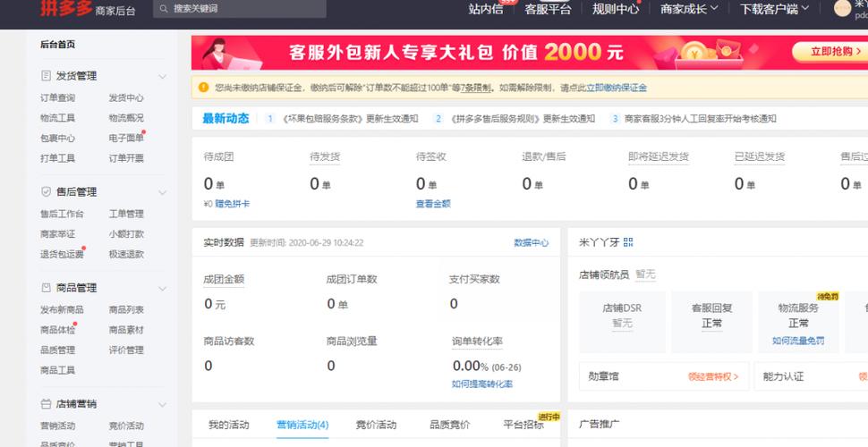Click the 售后管理 shield icon
Viewport: 868px width, 447px height.
(47, 191)
